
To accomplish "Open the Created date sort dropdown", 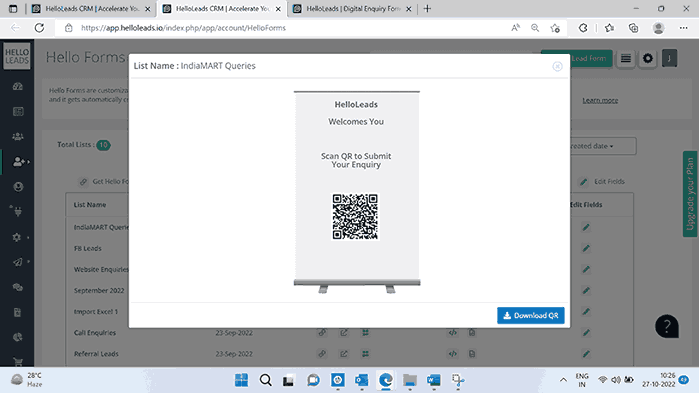I will (603, 146).
